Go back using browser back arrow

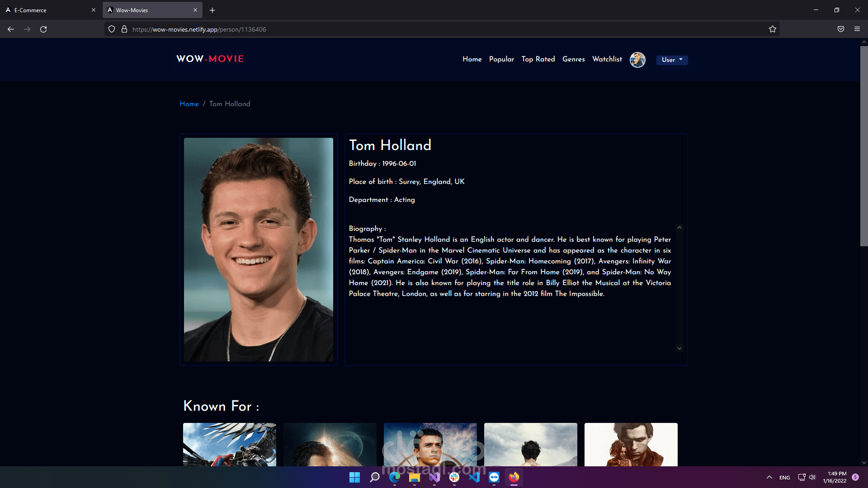[x=11, y=29]
